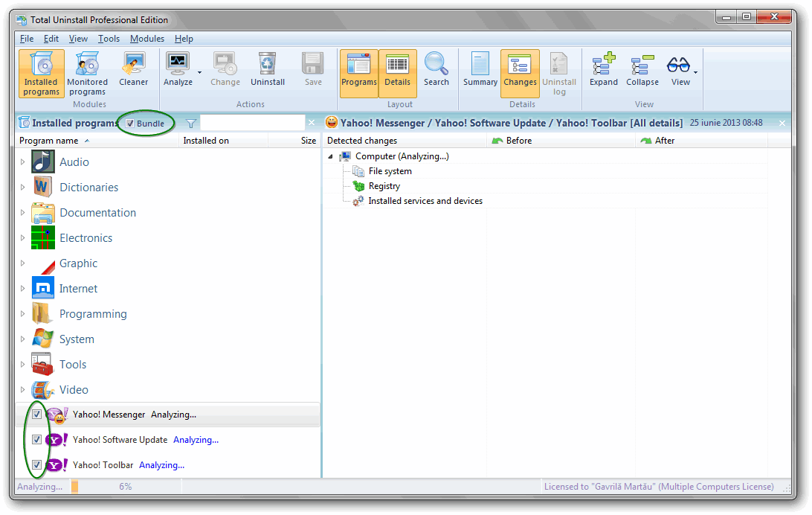The width and height of the screenshot is (812, 515).
Task: Collapse the Computer tree node
Action: pyautogui.click(x=330, y=156)
